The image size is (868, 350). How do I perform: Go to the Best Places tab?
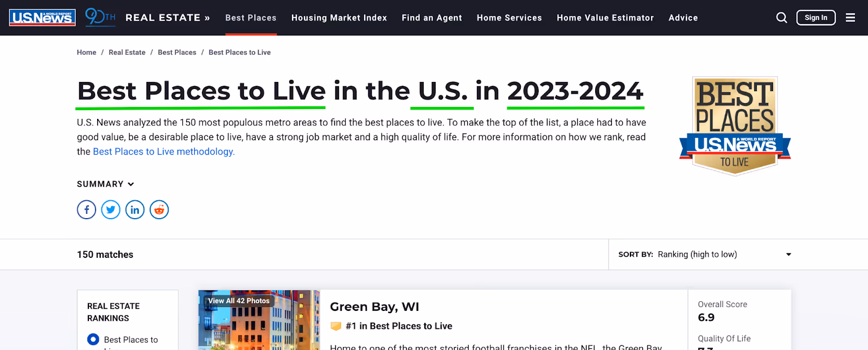251,18
